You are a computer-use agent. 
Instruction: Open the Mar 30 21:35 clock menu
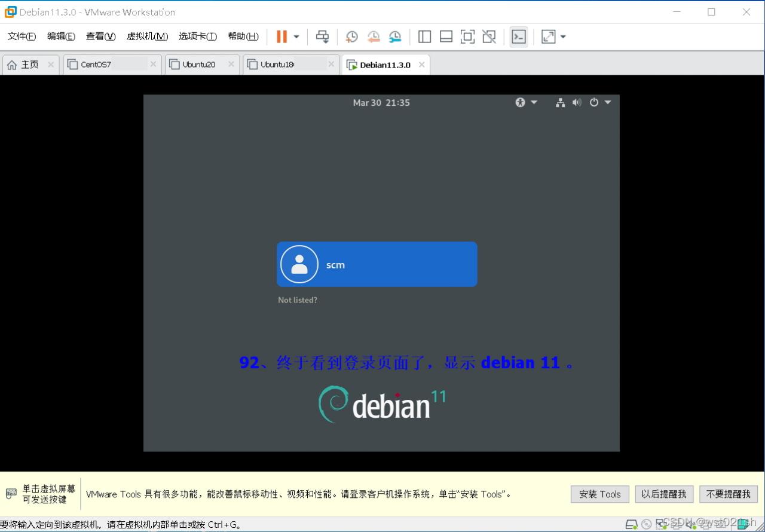[x=381, y=103]
